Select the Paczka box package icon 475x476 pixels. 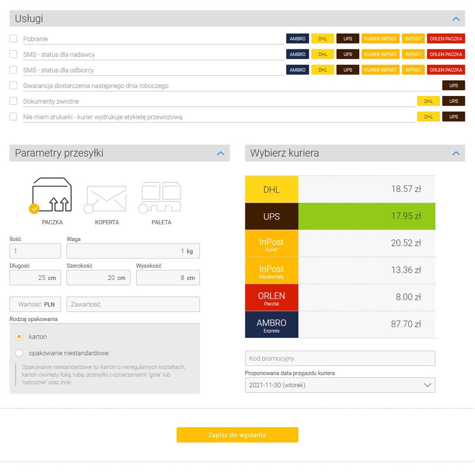click(52, 196)
